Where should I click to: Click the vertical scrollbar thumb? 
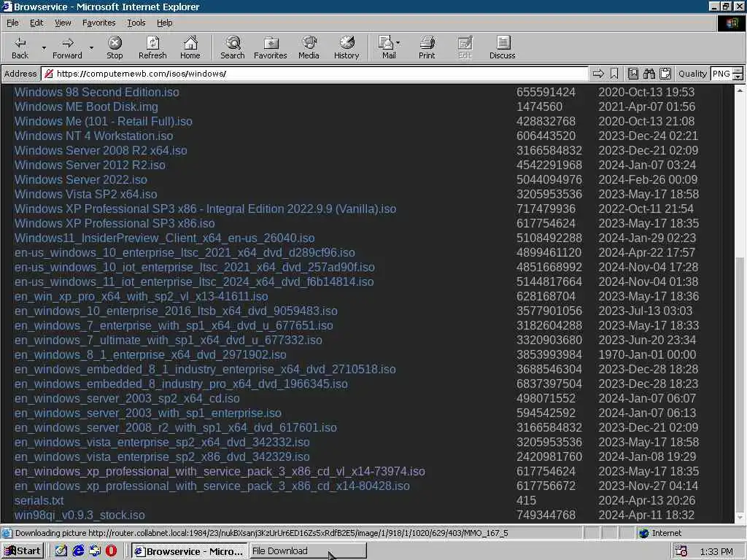(740, 384)
